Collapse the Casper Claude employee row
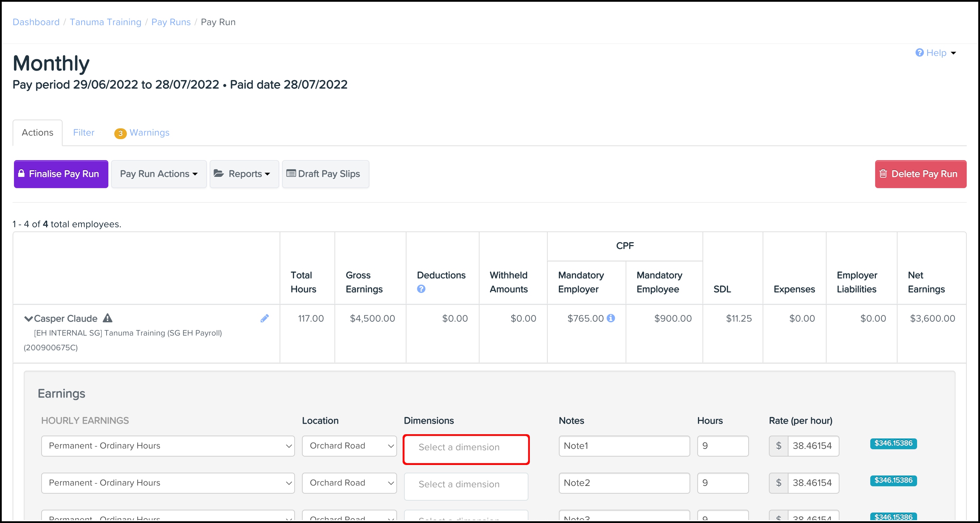This screenshot has height=523, width=980. coord(28,318)
